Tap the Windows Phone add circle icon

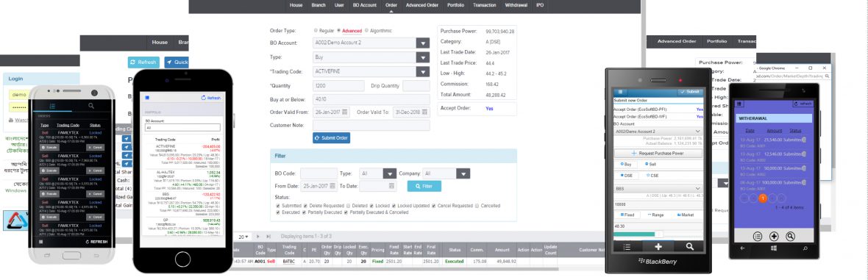(x=774, y=237)
